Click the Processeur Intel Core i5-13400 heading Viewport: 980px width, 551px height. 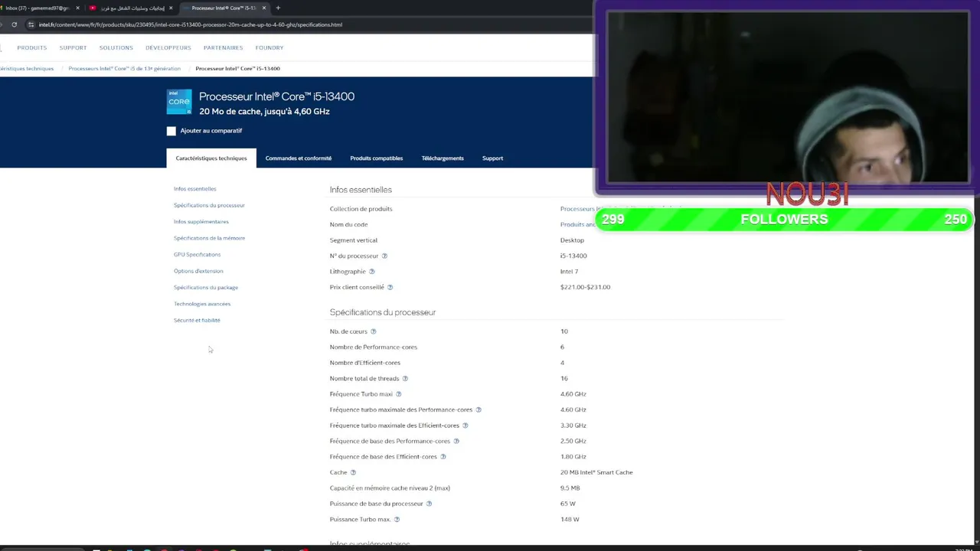(x=276, y=96)
